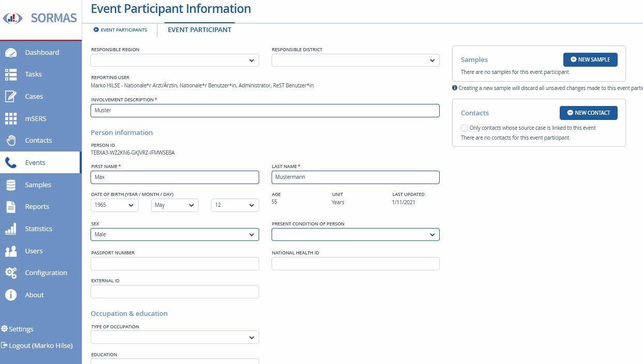Click the New Sample button
The height and width of the screenshot is (364, 643).
click(590, 59)
